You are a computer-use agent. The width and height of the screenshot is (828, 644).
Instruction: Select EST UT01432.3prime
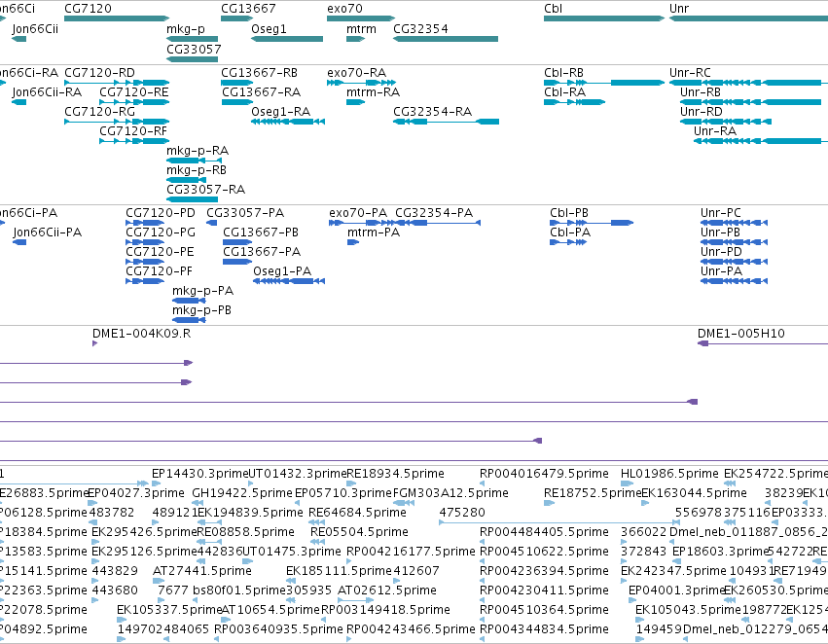[251, 483]
